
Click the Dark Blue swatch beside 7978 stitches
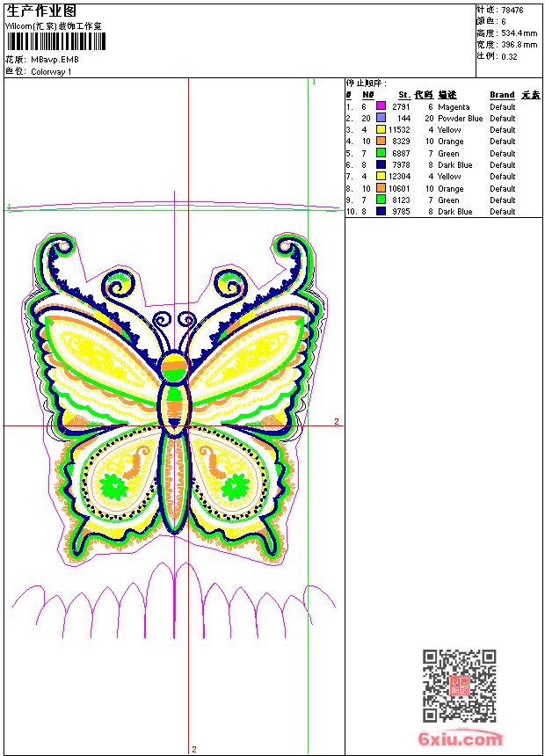[381, 164]
